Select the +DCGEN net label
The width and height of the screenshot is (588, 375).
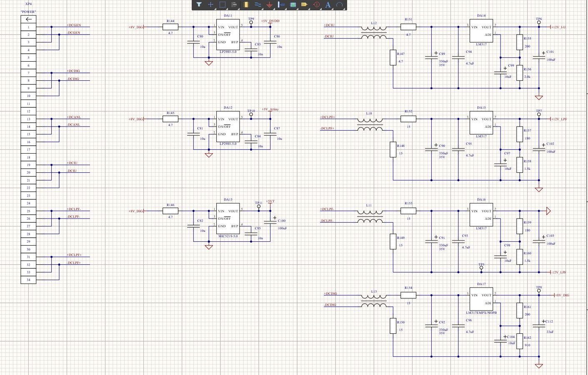coord(74,25)
